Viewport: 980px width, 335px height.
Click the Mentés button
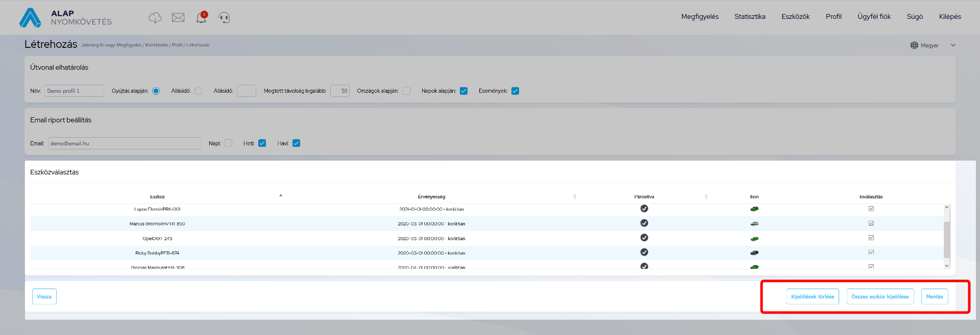(934, 297)
